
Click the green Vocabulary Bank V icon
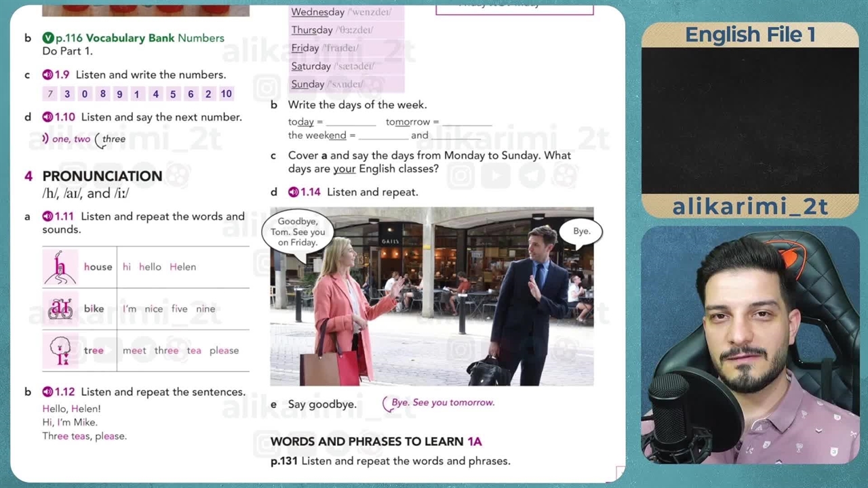point(48,38)
